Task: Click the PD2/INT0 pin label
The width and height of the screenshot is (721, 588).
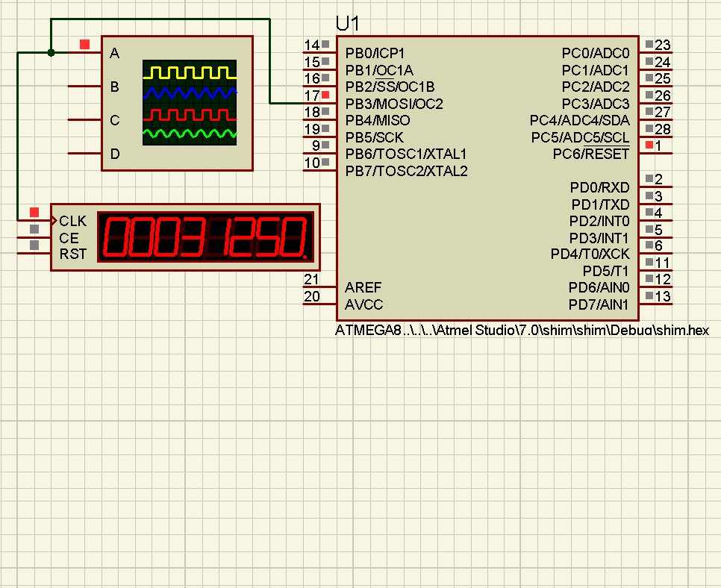Action: (599, 221)
